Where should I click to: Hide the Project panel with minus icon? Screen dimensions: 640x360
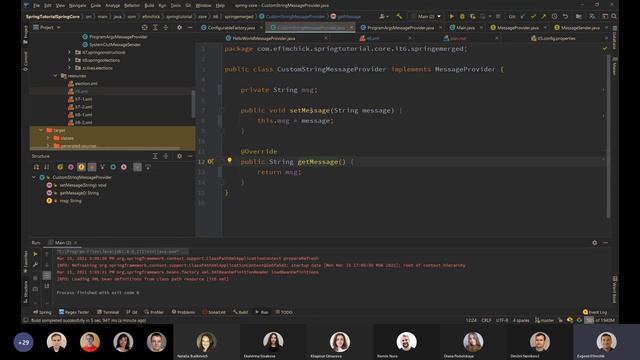pyautogui.click(x=190, y=27)
